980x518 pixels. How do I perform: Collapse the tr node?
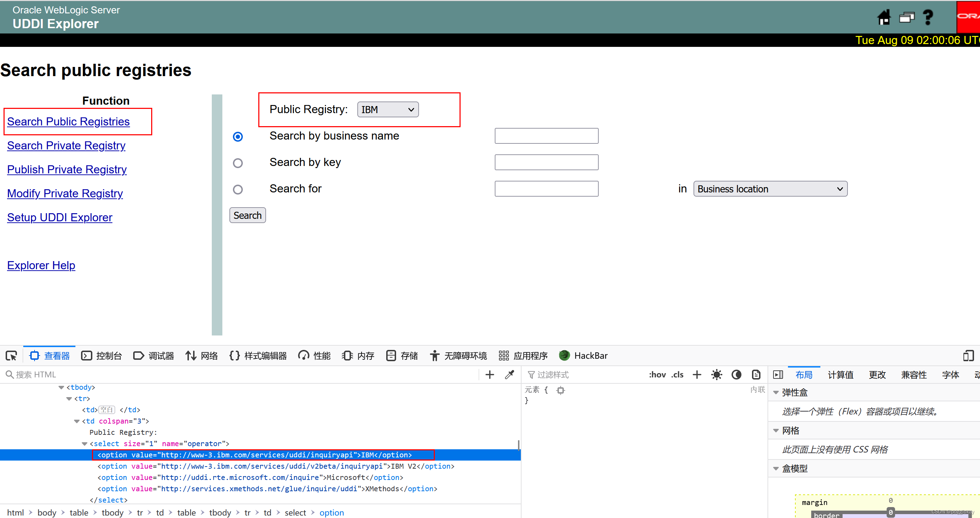[x=69, y=399]
